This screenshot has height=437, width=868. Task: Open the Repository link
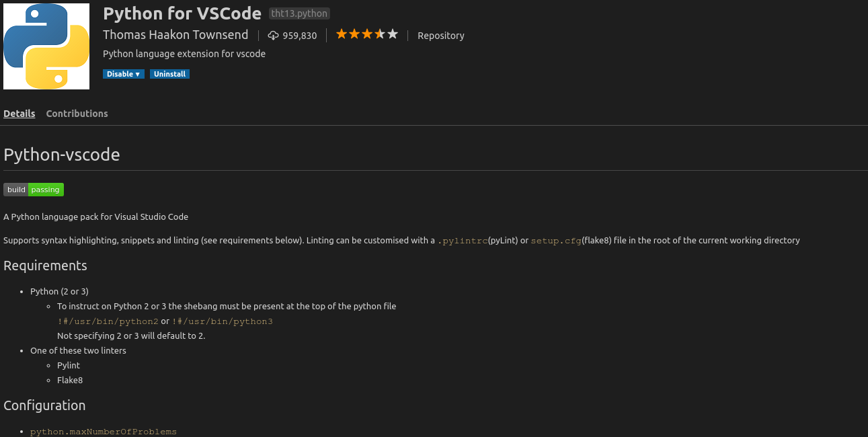pyautogui.click(x=440, y=36)
